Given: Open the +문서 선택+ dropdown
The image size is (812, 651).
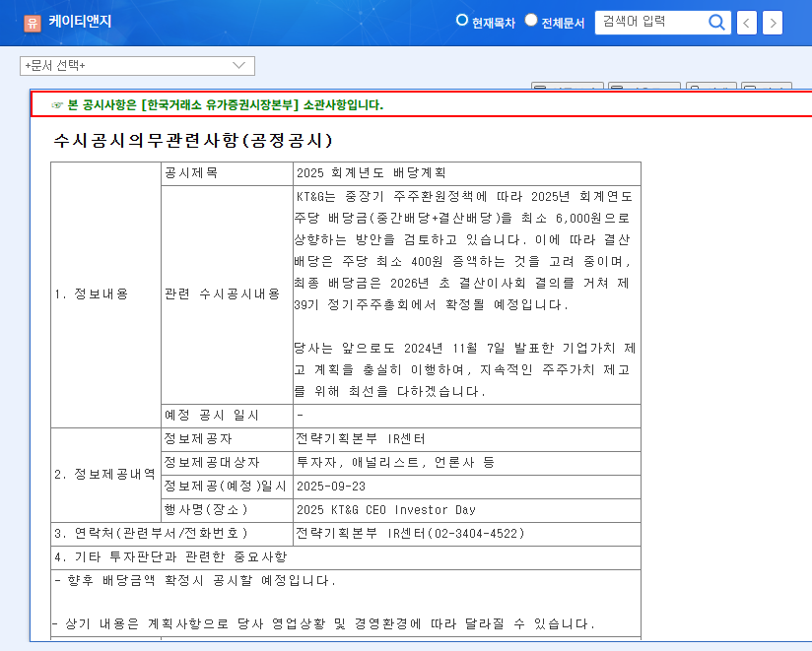Looking at the screenshot, I should [x=137, y=66].
